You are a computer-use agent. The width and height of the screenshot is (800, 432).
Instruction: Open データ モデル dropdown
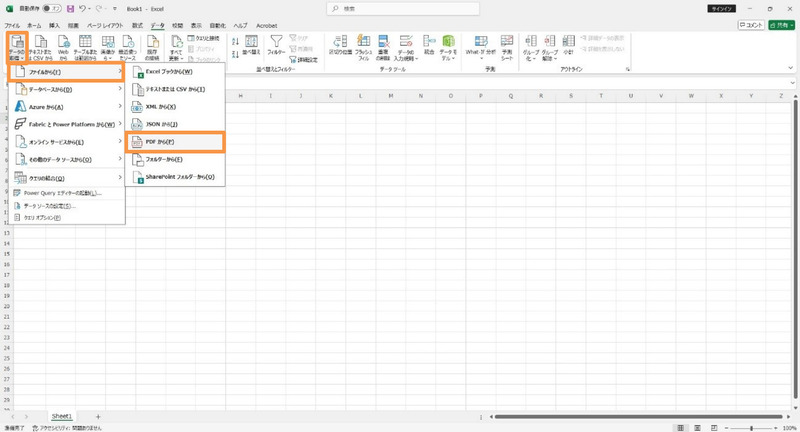(448, 48)
